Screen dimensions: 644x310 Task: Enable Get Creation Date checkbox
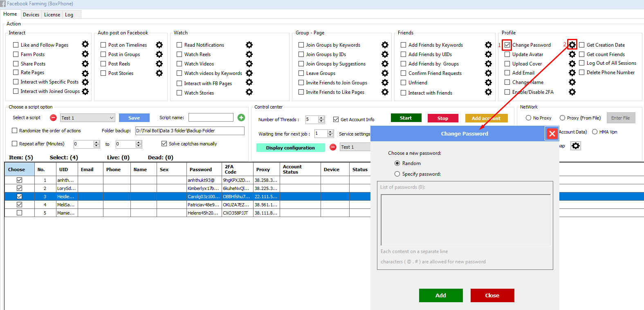(x=581, y=45)
